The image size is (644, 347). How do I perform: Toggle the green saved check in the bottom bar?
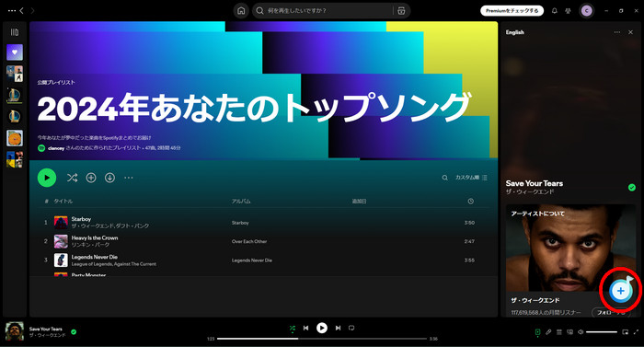pos(74,331)
